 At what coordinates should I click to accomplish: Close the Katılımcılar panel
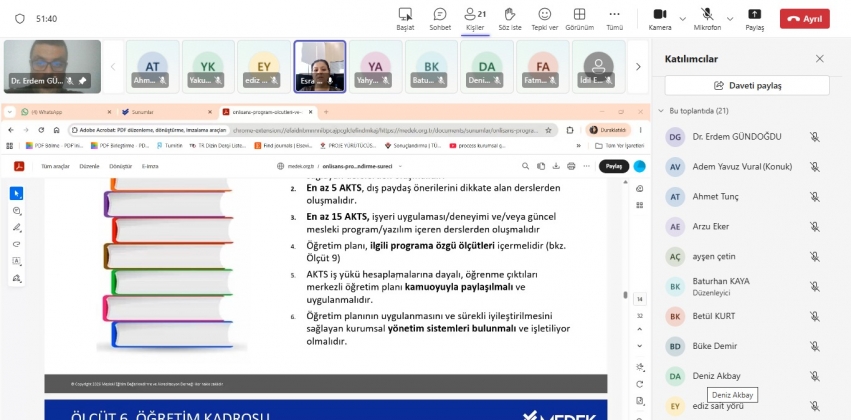tap(820, 59)
